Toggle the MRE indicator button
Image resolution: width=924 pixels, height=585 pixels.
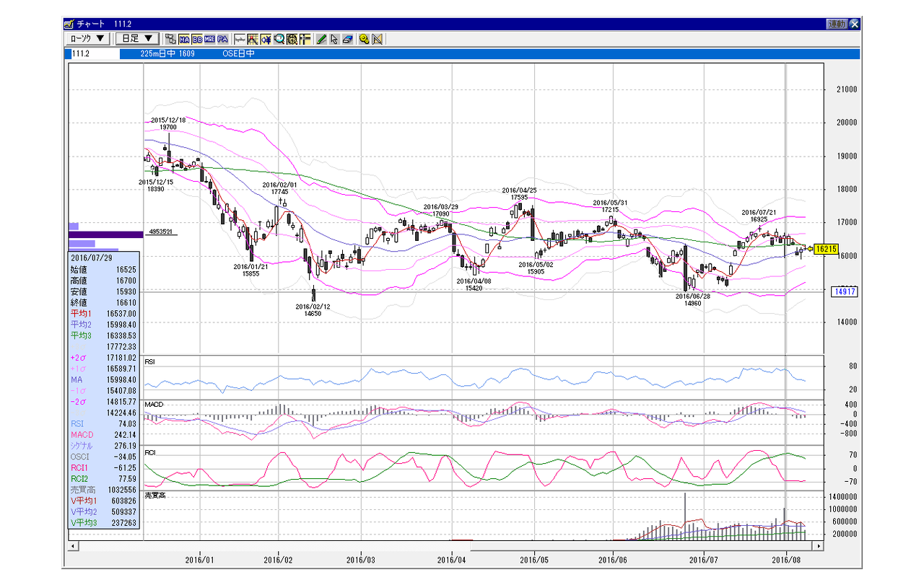[209, 39]
